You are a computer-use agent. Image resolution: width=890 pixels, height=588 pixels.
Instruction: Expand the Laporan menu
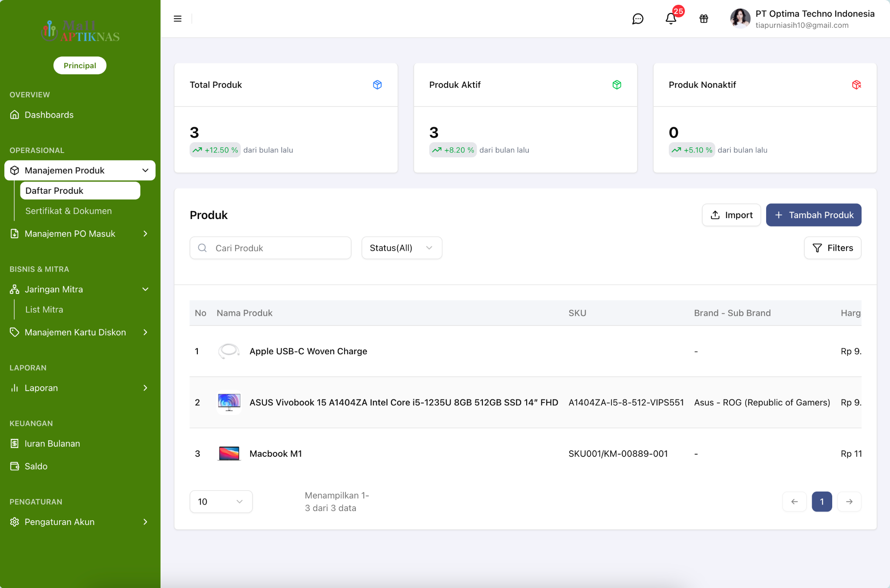tap(80, 388)
